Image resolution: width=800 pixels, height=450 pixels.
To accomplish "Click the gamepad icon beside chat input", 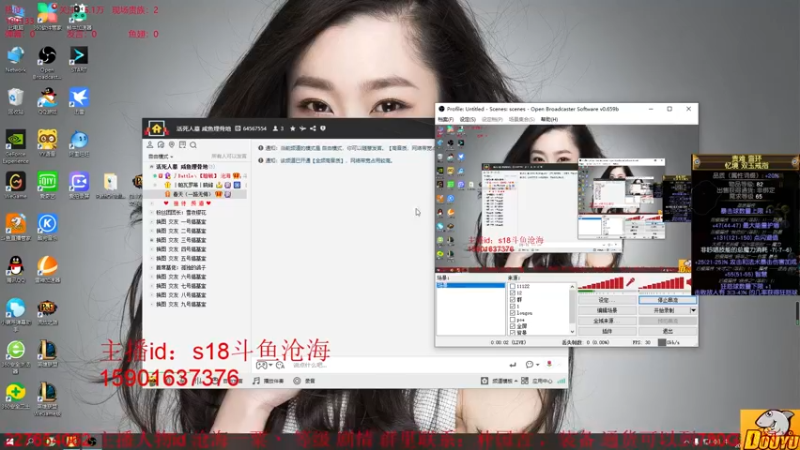I will coord(261,365).
